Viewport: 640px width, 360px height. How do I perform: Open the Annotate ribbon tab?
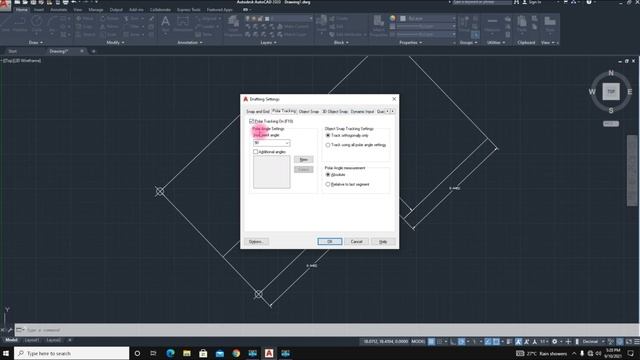click(58, 9)
